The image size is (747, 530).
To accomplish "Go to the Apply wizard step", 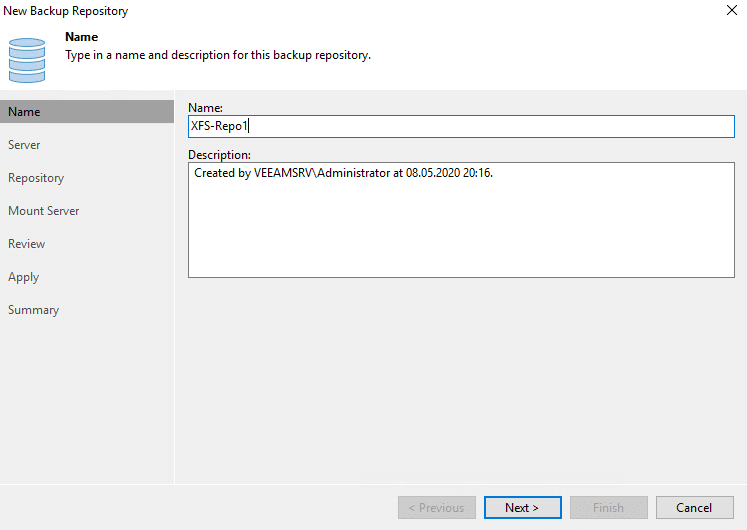I will pos(23,277).
